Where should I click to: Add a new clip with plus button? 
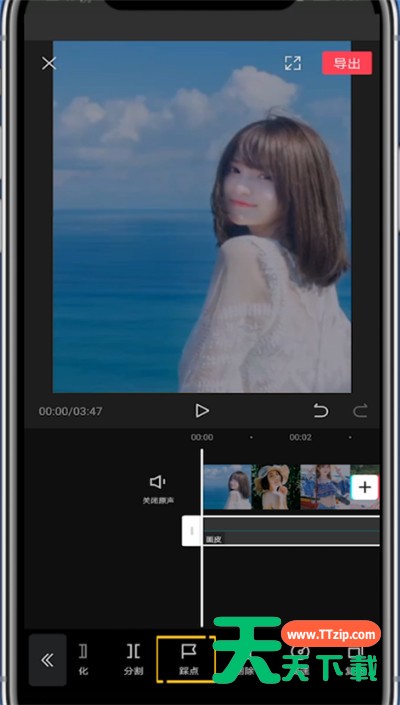point(364,487)
